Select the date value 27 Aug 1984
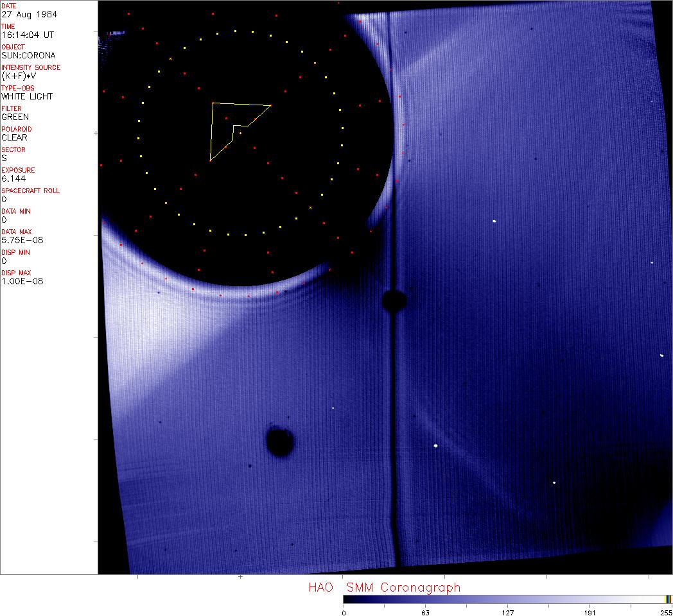 tap(23, 14)
